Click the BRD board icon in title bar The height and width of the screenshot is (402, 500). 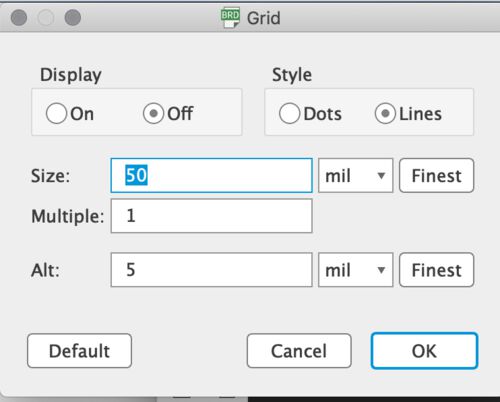[x=230, y=18]
